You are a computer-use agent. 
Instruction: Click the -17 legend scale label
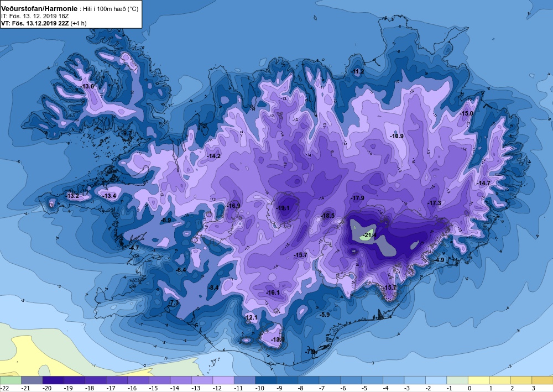(111, 388)
